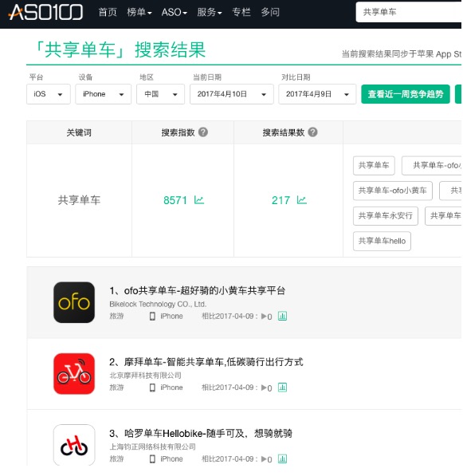Open developer Bikelock Technology CO., Ltd.

click(158, 304)
